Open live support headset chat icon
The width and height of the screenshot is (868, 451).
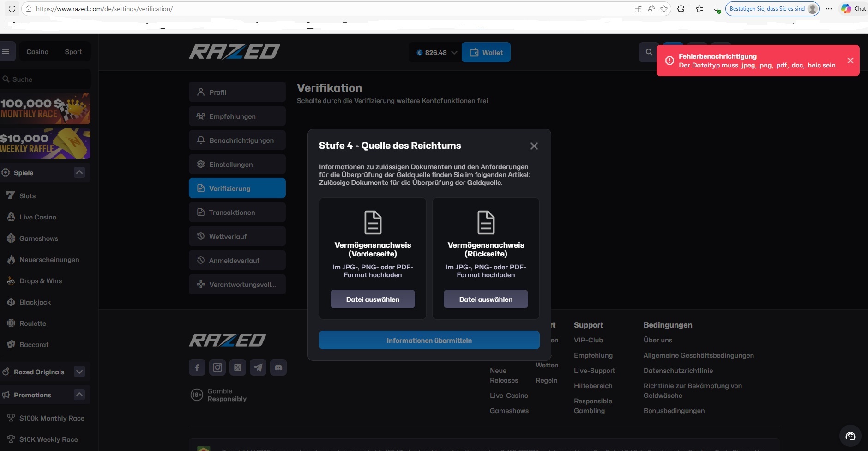point(850,436)
